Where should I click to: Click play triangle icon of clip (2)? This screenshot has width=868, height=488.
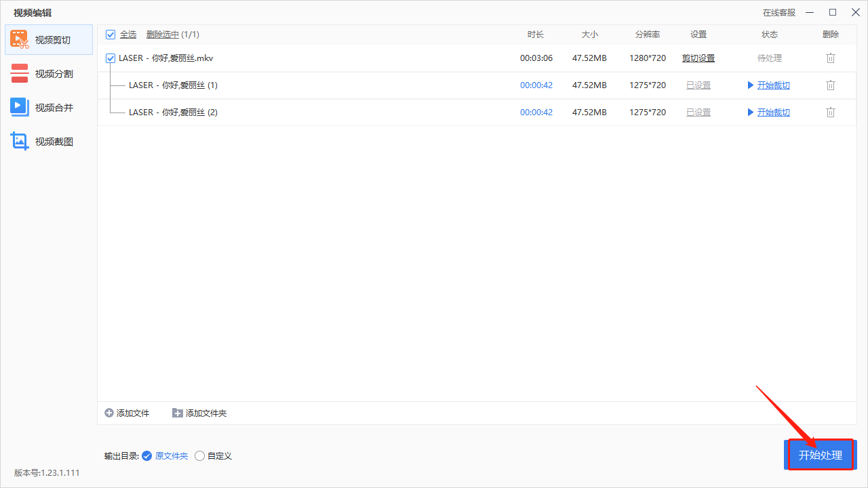tap(751, 113)
